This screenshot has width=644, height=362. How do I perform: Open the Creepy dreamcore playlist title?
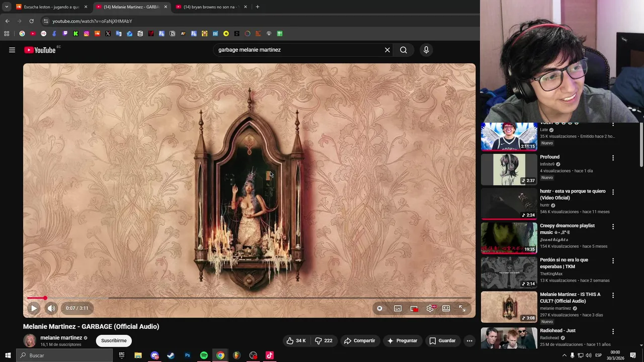pos(567,229)
